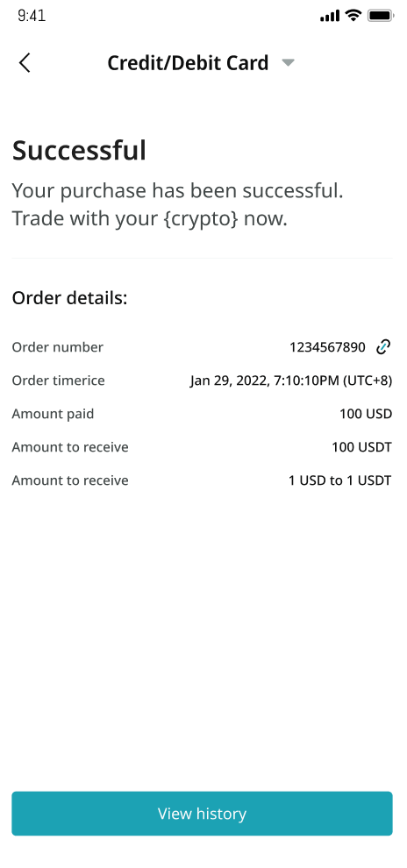407x868 pixels.
Task: Select the order time Jan 29, 2022 value
Action: (290, 381)
